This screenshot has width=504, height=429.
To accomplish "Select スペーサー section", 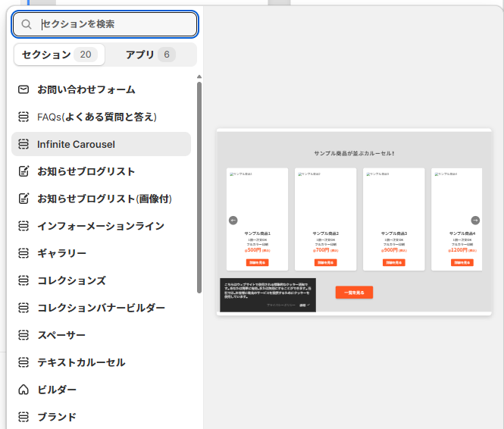I will point(102,335).
